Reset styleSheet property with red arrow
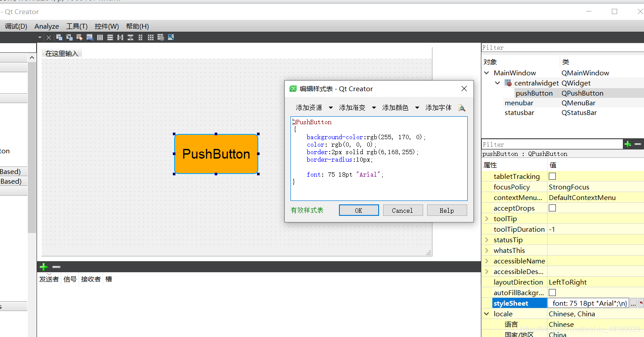This screenshot has height=337, width=644. click(641, 303)
